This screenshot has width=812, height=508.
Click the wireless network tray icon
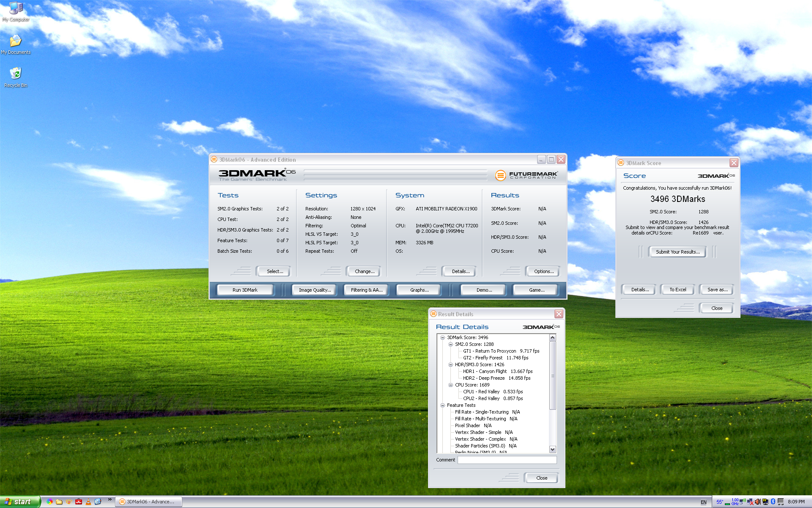[x=742, y=501]
